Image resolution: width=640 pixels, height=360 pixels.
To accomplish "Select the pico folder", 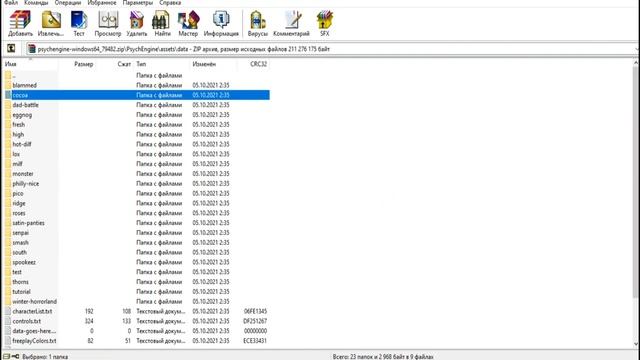I will pos(18,193).
